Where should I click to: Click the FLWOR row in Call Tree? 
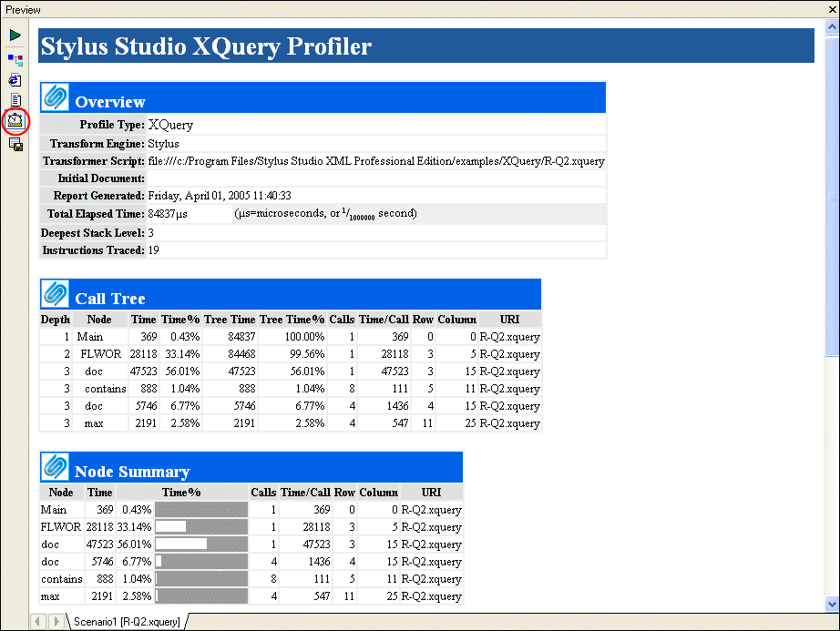(99, 354)
